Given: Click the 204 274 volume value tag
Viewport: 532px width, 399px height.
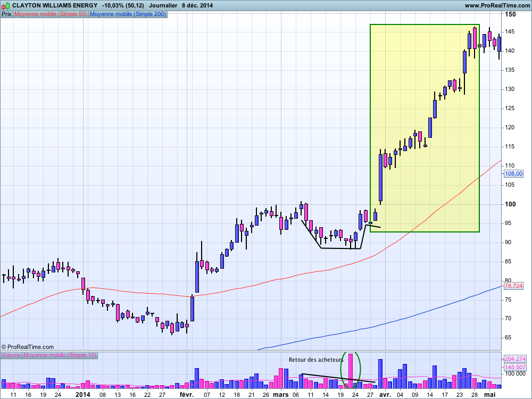Looking at the screenshot, I should coord(514,359).
